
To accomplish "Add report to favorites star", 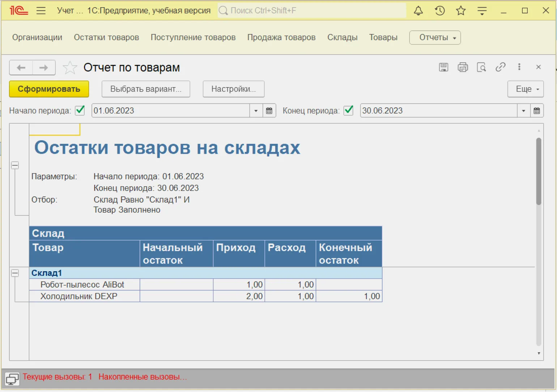I will point(70,68).
